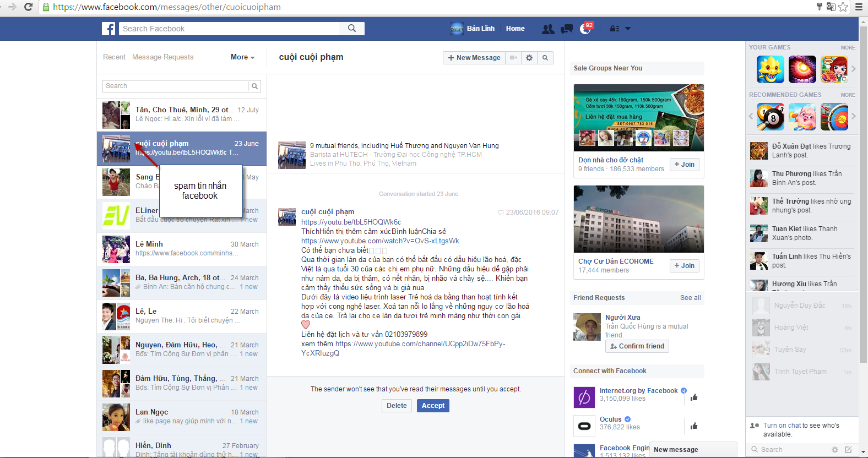Switch to the Message Requests tab

(x=162, y=57)
